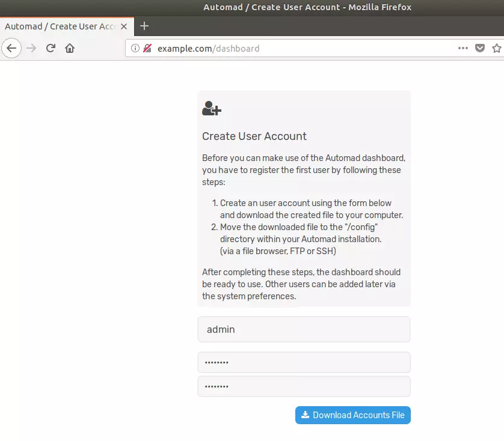
Task: Click the text "(via a file browser, FTP or SSH)"
Action: (278, 251)
